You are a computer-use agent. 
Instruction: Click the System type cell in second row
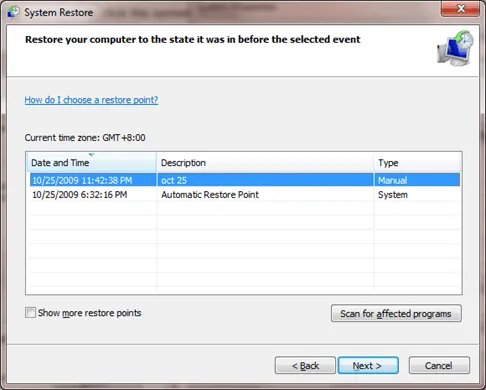[x=393, y=195]
